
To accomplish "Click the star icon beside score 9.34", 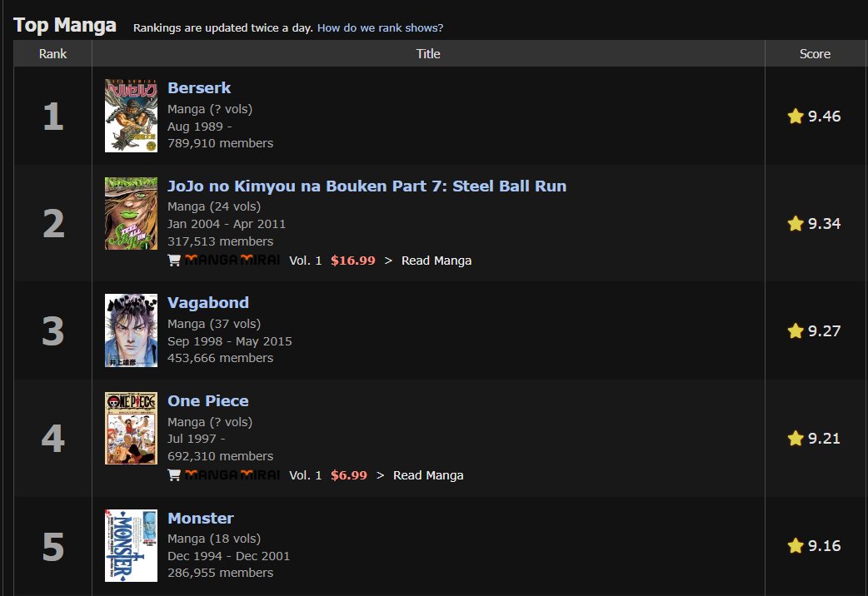I will pos(796,224).
